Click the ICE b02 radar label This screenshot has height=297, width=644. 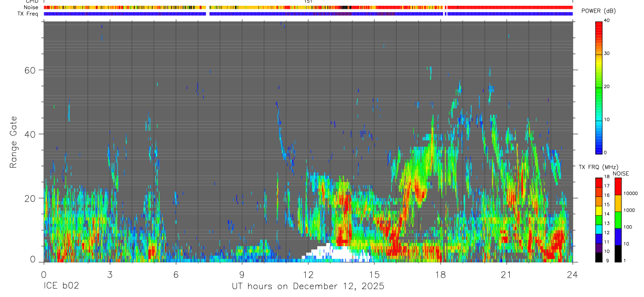click(x=61, y=287)
